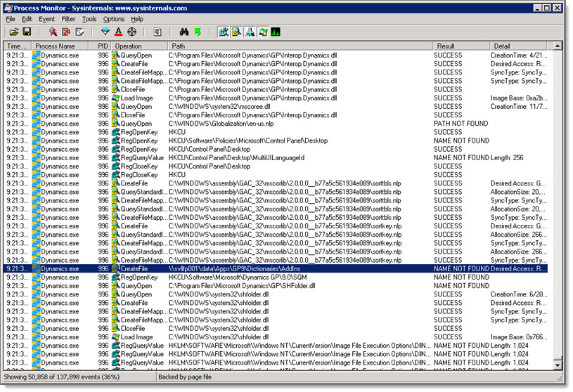Click Backed by page file status text

[185, 377]
